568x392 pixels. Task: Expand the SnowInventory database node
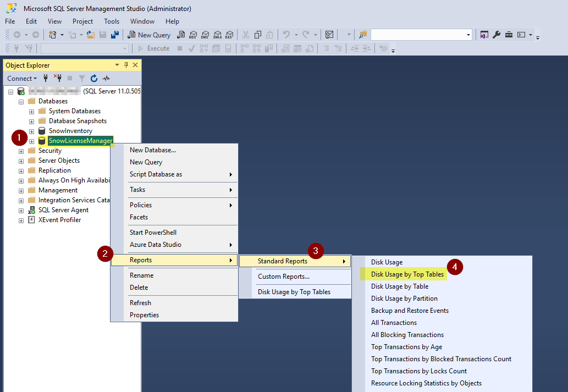[x=31, y=131]
